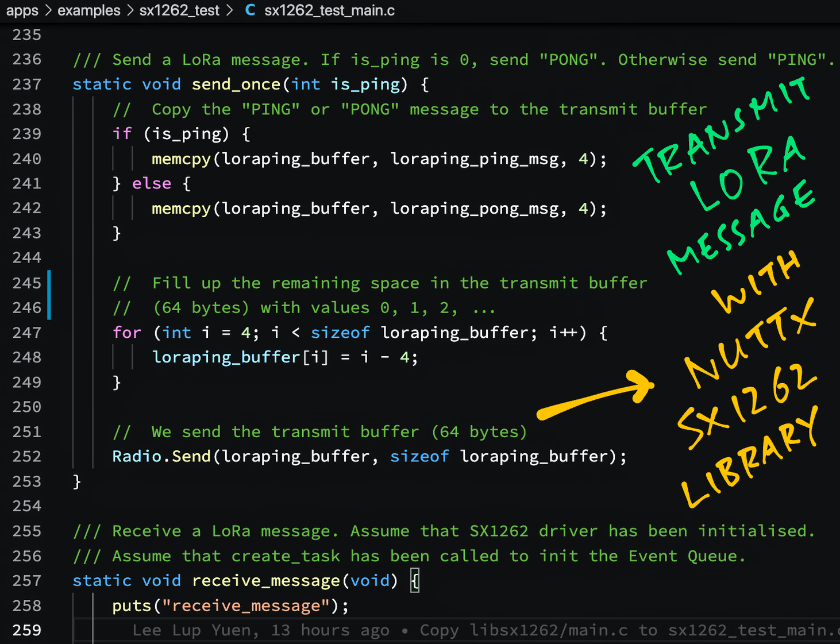The width and height of the screenshot is (840, 644).
Task: Click the puts call on line 258
Action: click(x=132, y=606)
